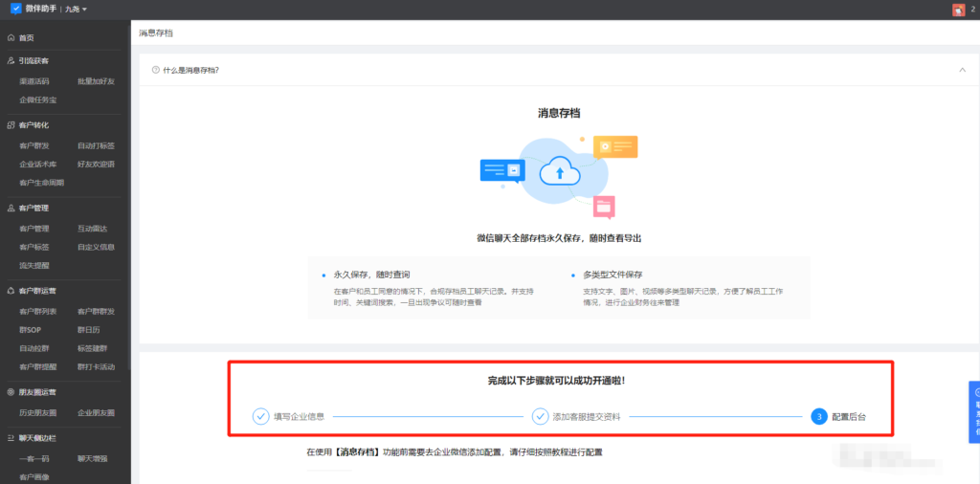980x484 pixels.
Task: Open 群打卡活动 in the sidebar
Action: [x=97, y=366]
